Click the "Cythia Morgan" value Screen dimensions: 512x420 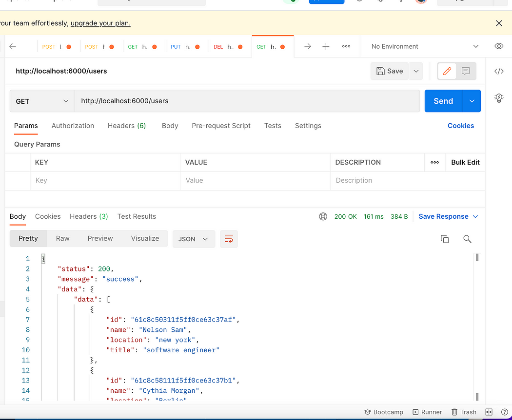[x=169, y=390]
